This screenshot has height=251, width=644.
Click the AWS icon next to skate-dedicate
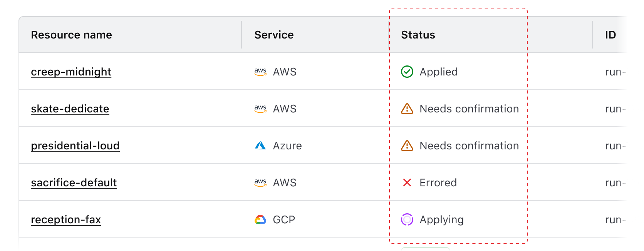(260, 109)
